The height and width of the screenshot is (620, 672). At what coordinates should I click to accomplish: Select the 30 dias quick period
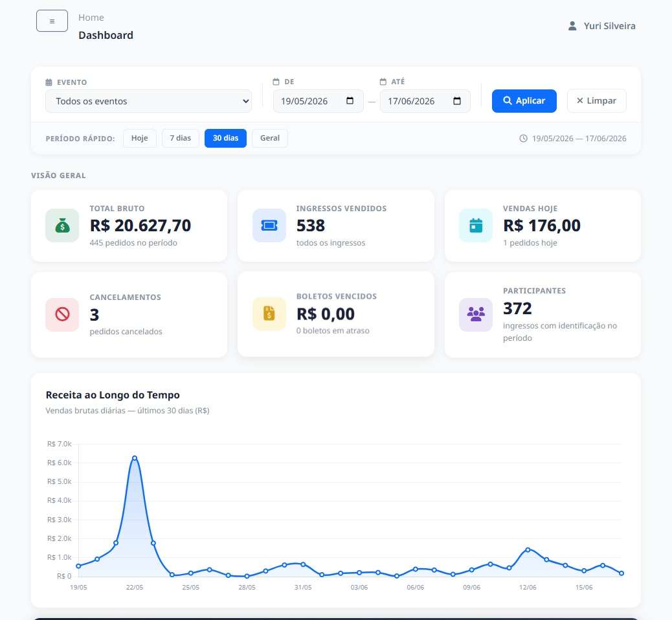(x=225, y=138)
